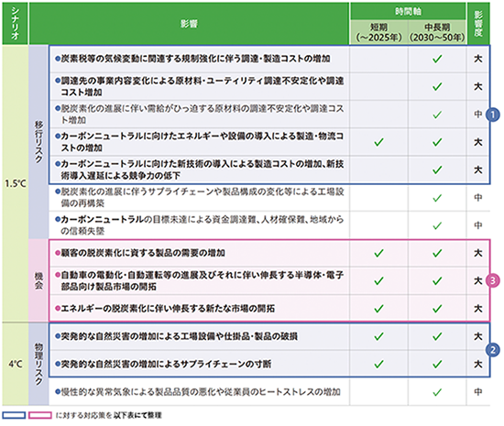Click the 機会 category cell

pyautogui.click(x=38, y=280)
